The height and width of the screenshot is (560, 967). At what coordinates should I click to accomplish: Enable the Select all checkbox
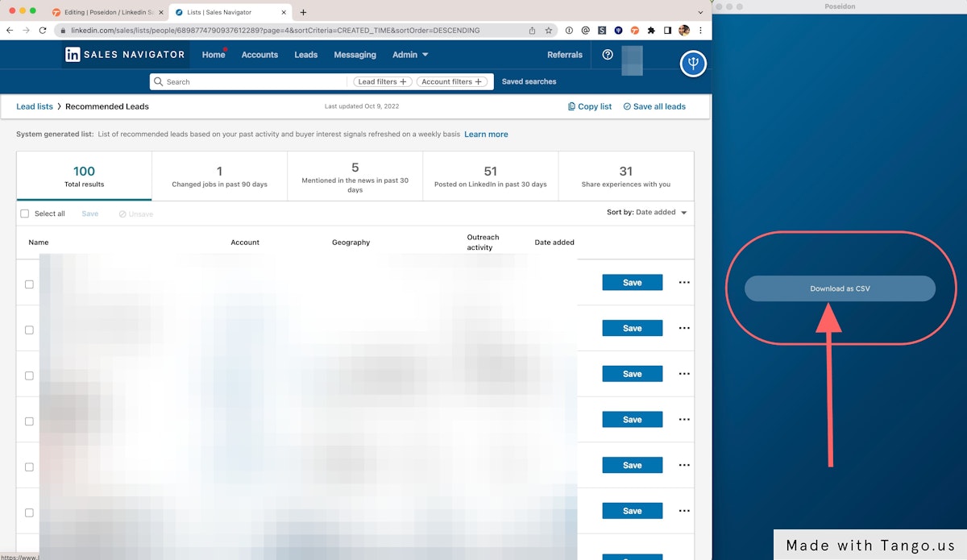click(24, 213)
